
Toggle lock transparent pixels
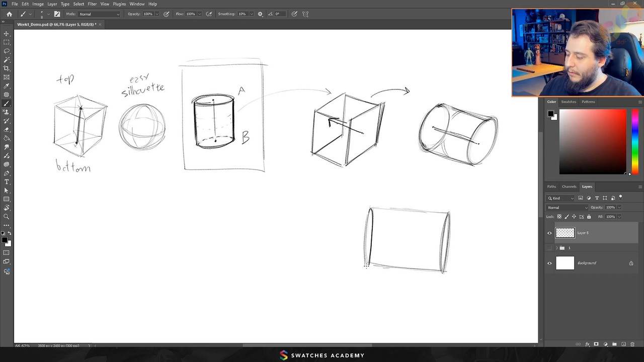point(559,217)
